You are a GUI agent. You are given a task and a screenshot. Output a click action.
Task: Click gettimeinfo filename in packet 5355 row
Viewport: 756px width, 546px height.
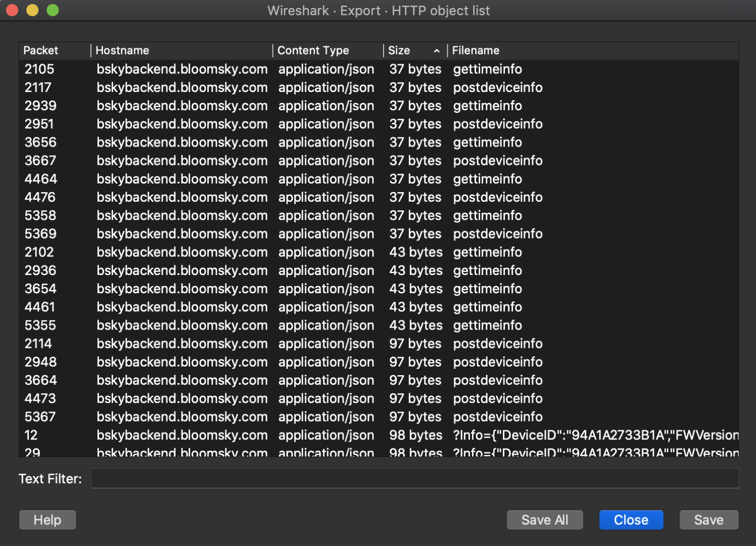coord(488,325)
